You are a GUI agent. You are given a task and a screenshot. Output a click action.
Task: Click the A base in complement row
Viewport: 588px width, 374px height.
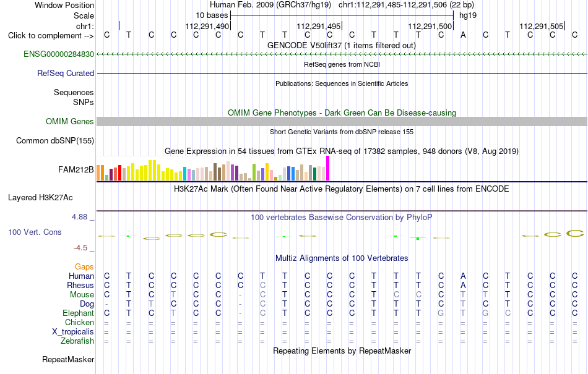pos(463,35)
